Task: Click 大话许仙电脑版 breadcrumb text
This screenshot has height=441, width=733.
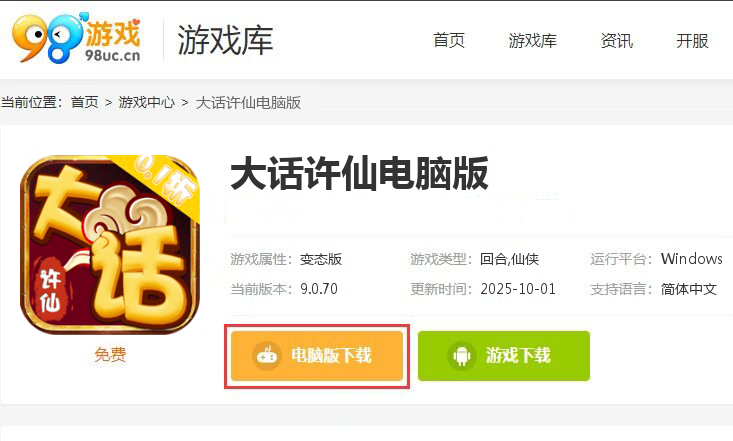Action: (x=248, y=102)
